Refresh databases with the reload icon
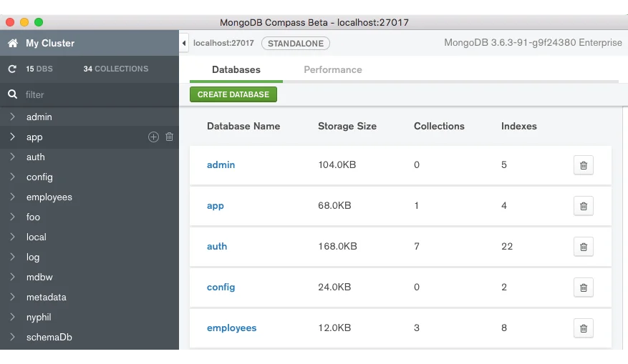This screenshot has height=364, width=628. click(x=12, y=69)
